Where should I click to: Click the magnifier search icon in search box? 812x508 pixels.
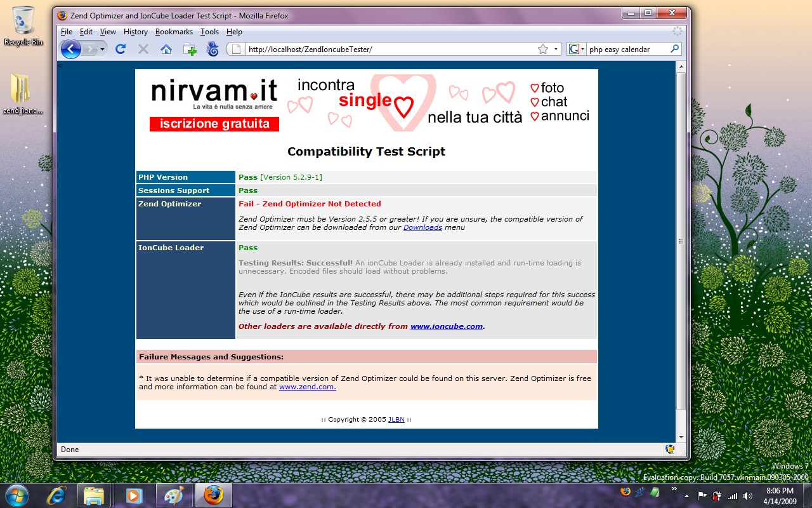pyautogui.click(x=674, y=49)
